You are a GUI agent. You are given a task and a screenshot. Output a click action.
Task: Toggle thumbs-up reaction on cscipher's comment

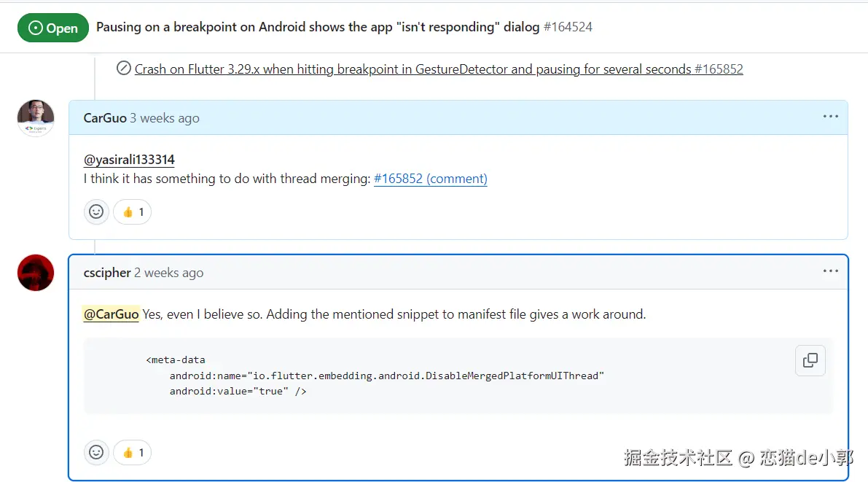133,453
